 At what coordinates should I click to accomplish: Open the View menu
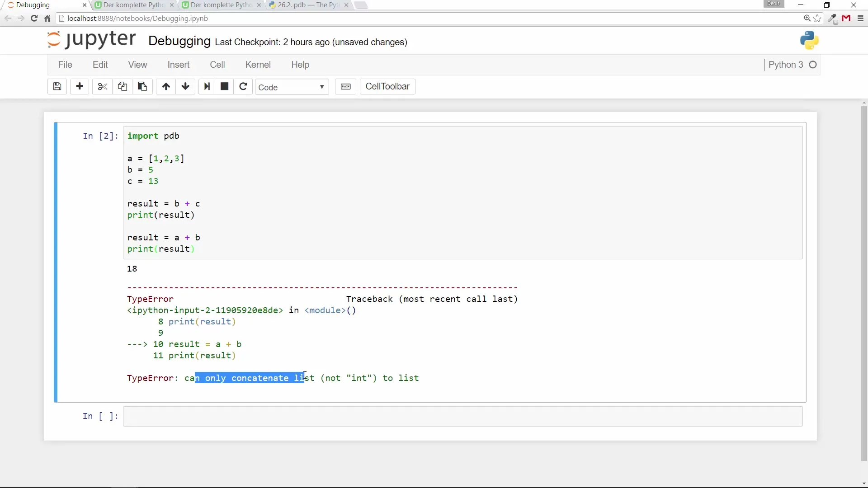(137, 65)
